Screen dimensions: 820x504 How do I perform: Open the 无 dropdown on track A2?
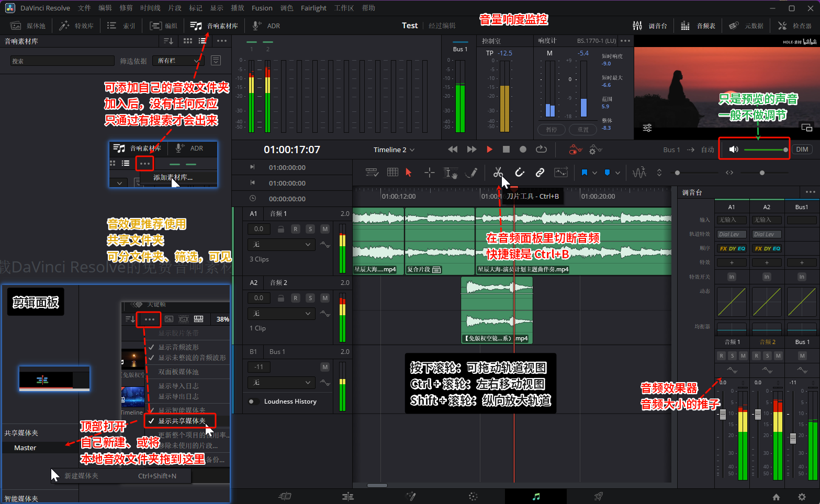(282, 313)
